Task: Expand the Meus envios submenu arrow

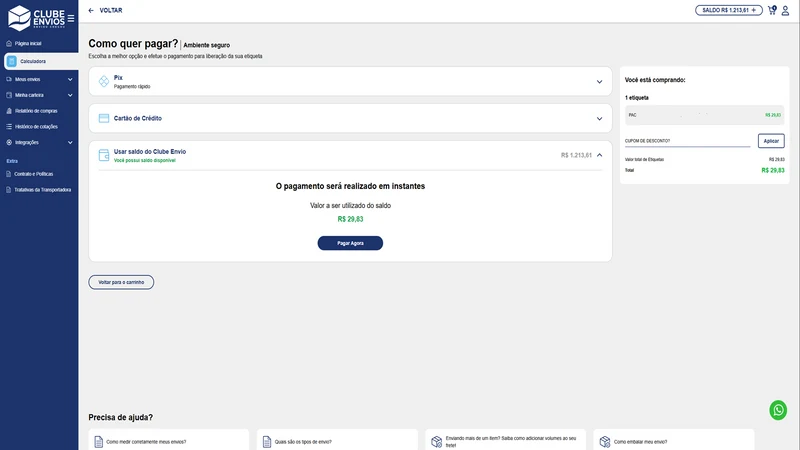Action: (x=70, y=80)
